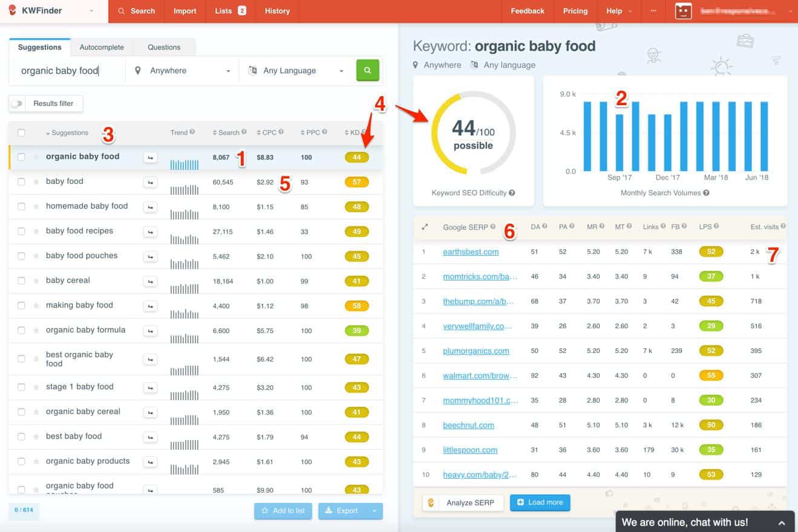Open account dropdown arrow in top right
Viewport: 798px width, 532px height.
click(790, 11)
